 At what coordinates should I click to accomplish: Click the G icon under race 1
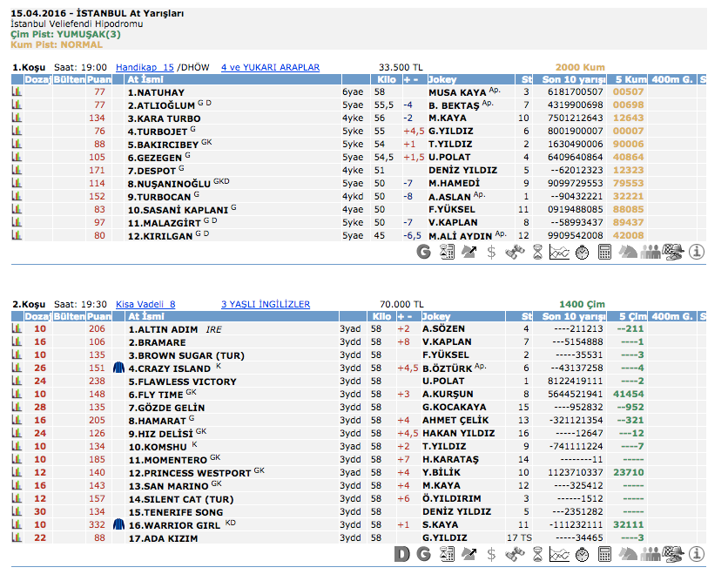tap(424, 252)
